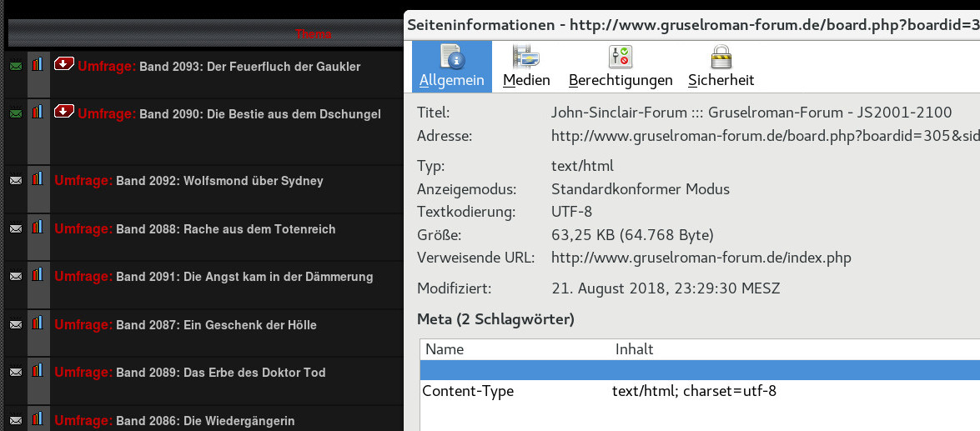Open thread Band 2087: Ein Geschenk der Hölle
The image size is (980, 431).
(x=216, y=325)
